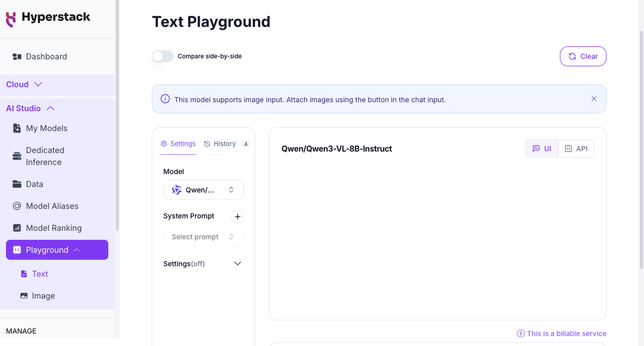Open the Settings tab

pos(178,144)
